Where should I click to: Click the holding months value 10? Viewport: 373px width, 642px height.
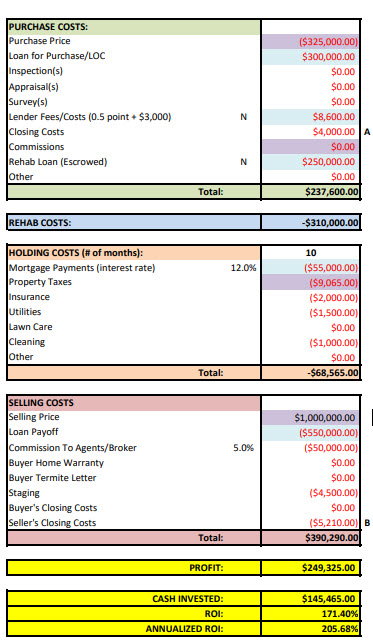pos(310,253)
